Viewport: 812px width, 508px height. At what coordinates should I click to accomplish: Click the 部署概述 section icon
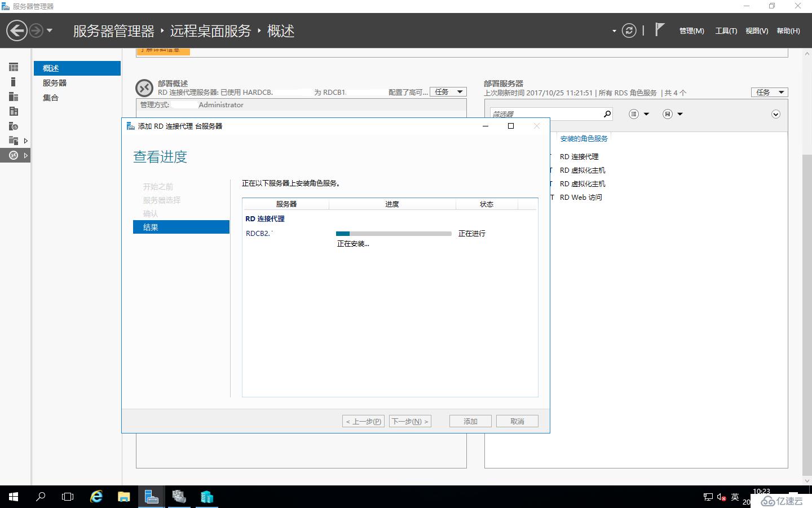144,88
